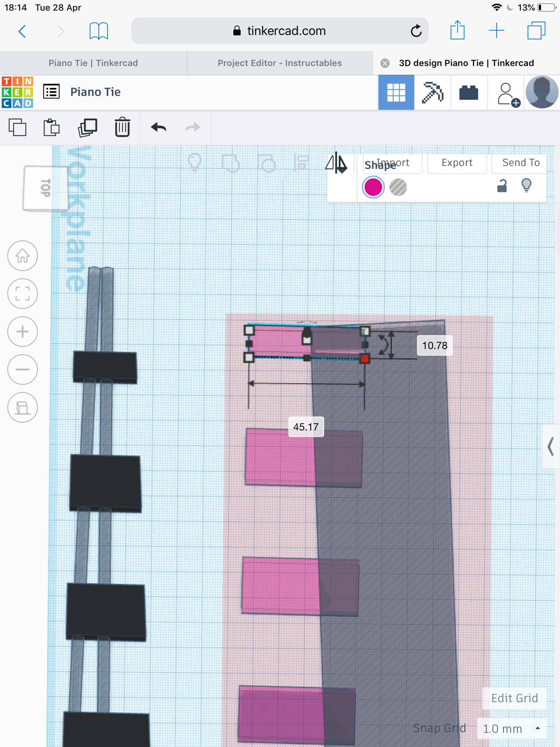Click the Duplicate and repeat tool

click(x=87, y=128)
